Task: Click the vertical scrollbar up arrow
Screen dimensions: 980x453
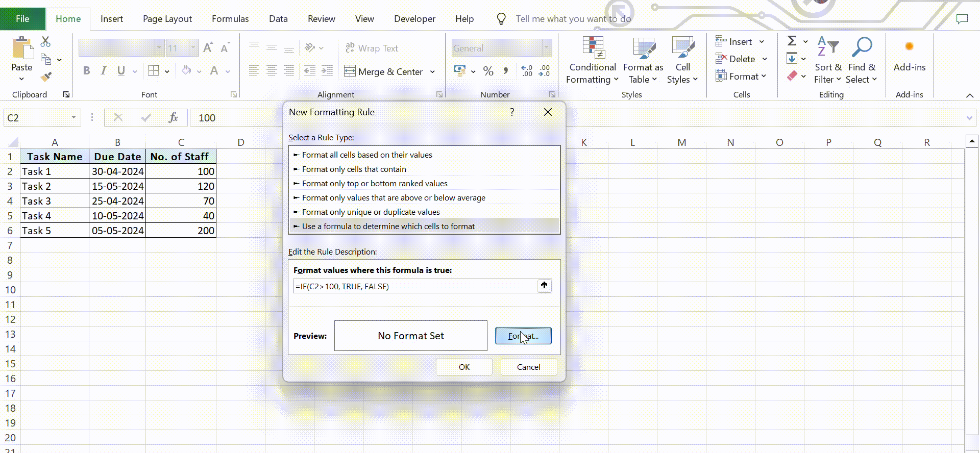Action: (972, 141)
